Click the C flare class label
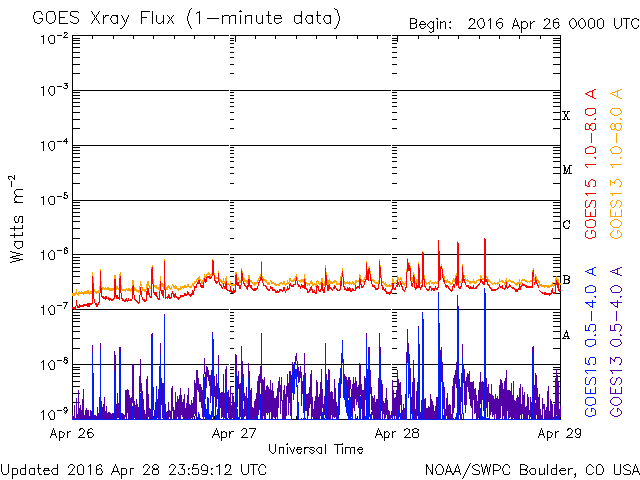The image size is (640, 480). coord(566,225)
